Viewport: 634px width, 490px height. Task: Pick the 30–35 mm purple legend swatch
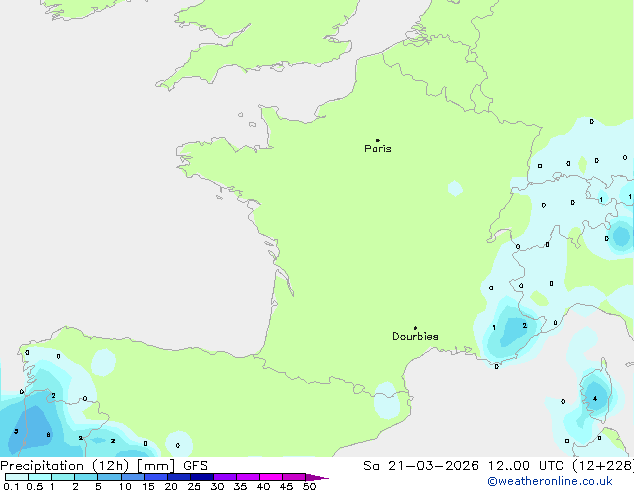coord(225,477)
